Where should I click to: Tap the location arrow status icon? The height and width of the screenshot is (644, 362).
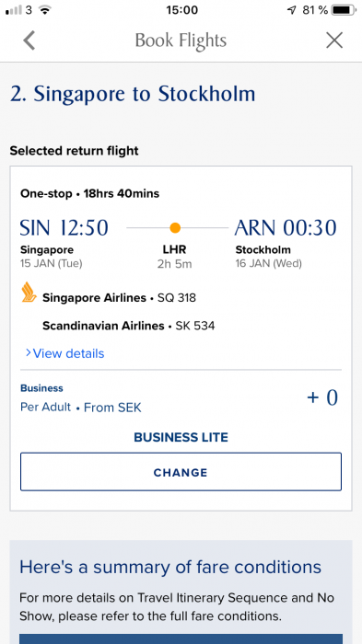click(x=291, y=10)
